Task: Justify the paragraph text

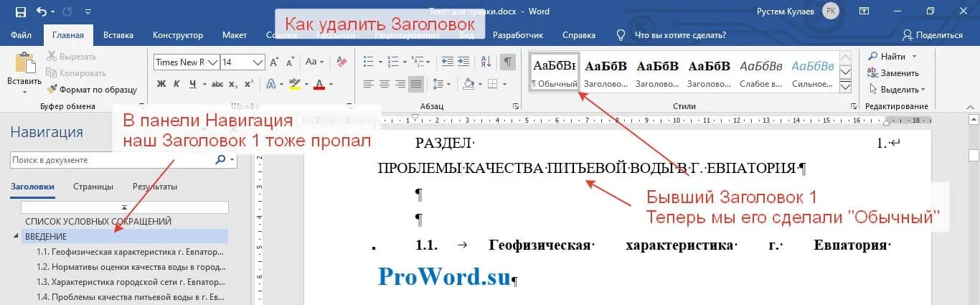Action: pos(416,84)
